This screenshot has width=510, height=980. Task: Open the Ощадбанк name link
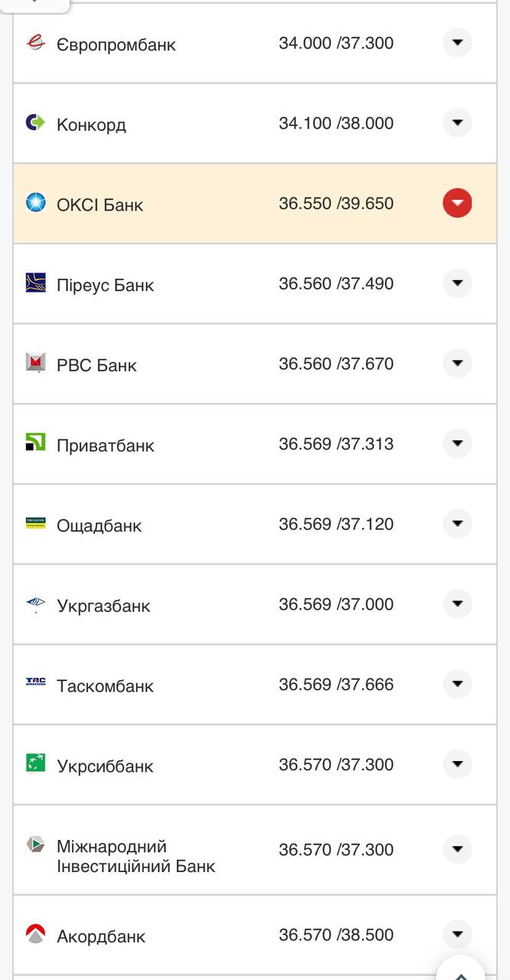99,526
